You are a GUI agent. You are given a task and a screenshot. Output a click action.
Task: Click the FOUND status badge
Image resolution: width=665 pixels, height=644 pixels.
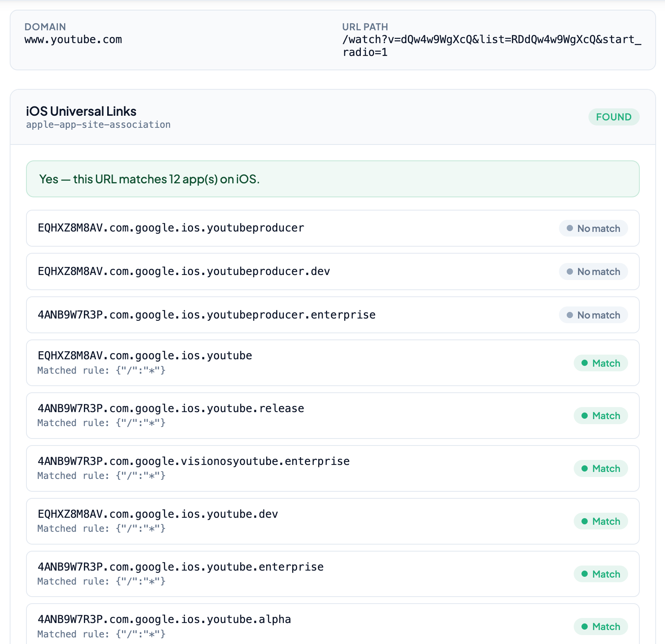click(614, 117)
